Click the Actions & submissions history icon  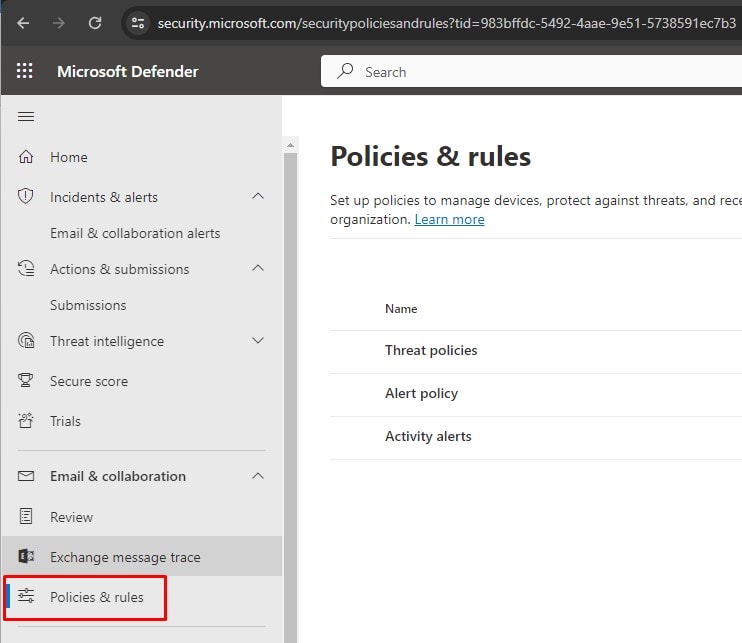pyautogui.click(x=26, y=268)
